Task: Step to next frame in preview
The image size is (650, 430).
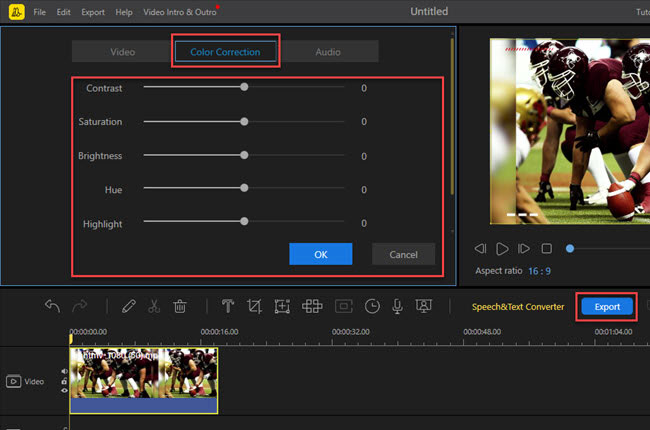Action: click(524, 248)
